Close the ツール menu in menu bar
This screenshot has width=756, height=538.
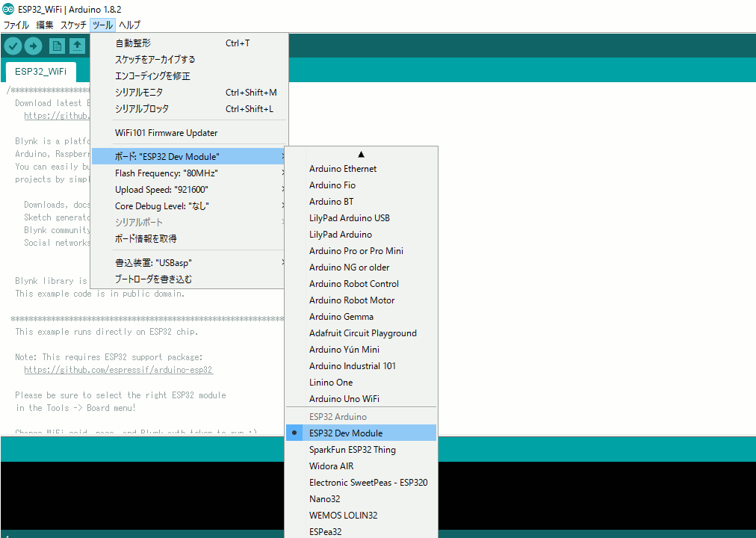coord(102,25)
